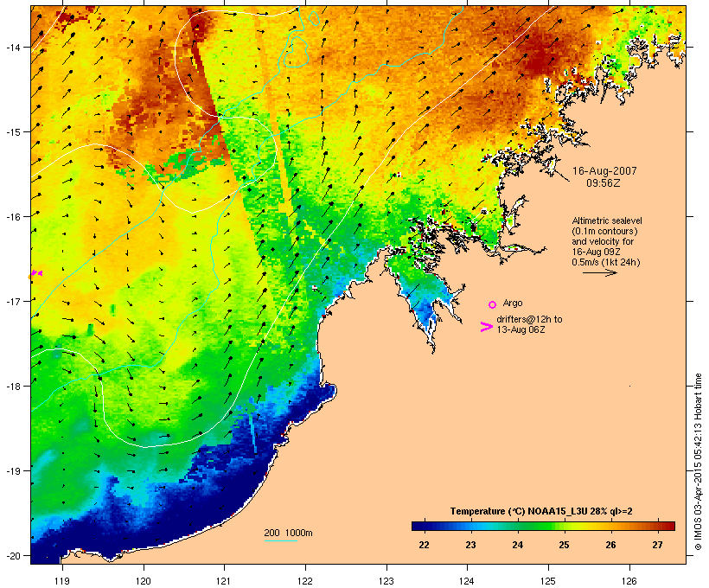Click the 'Altimetric sealevel' legend text

(607, 220)
